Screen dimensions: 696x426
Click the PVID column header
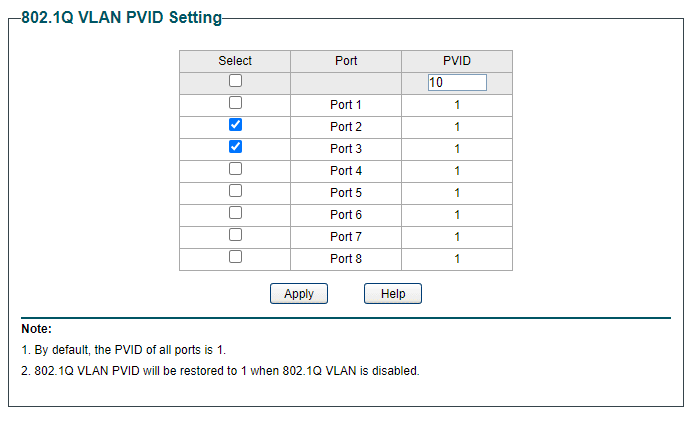coord(457,61)
